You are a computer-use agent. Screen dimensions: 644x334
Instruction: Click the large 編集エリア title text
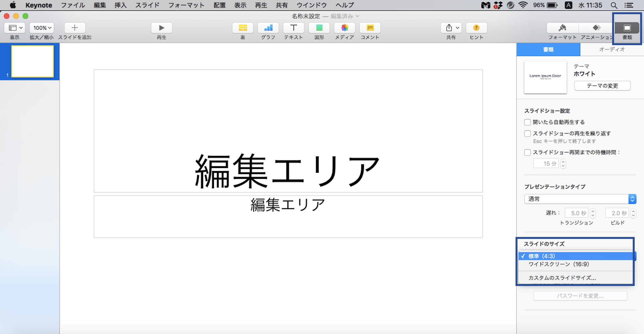point(288,171)
